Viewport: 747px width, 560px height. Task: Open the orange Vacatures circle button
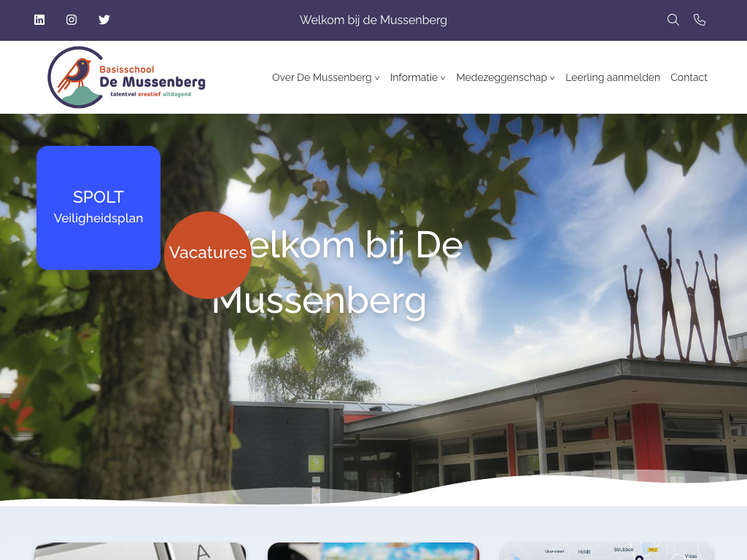(208, 255)
